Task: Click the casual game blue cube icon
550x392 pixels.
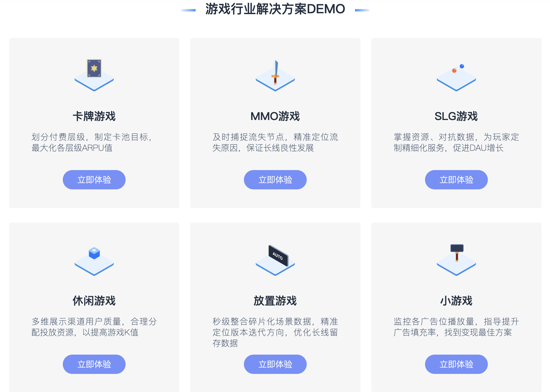Action: 94,261
